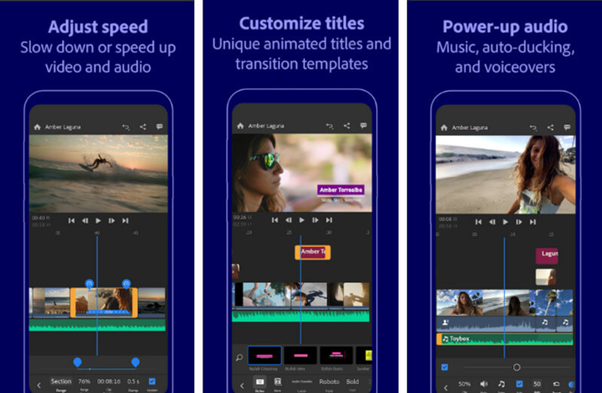Tap the speaker volume icon in audio toolbar

(x=484, y=384)
